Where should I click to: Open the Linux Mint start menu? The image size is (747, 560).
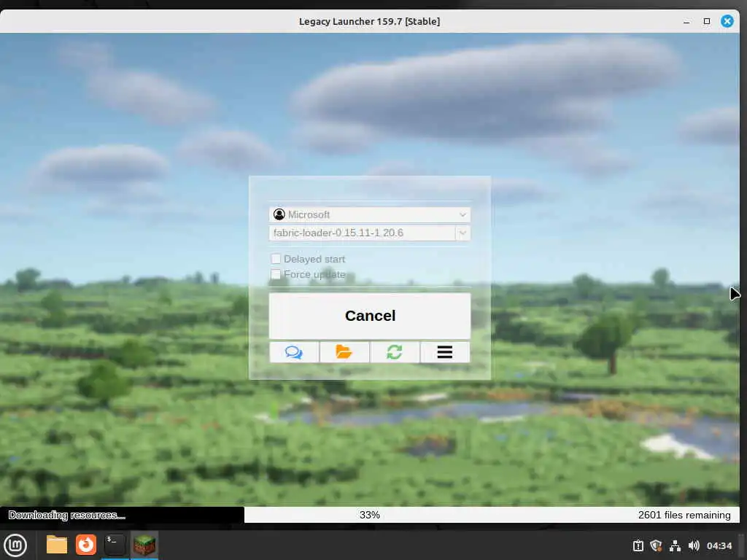15,545
